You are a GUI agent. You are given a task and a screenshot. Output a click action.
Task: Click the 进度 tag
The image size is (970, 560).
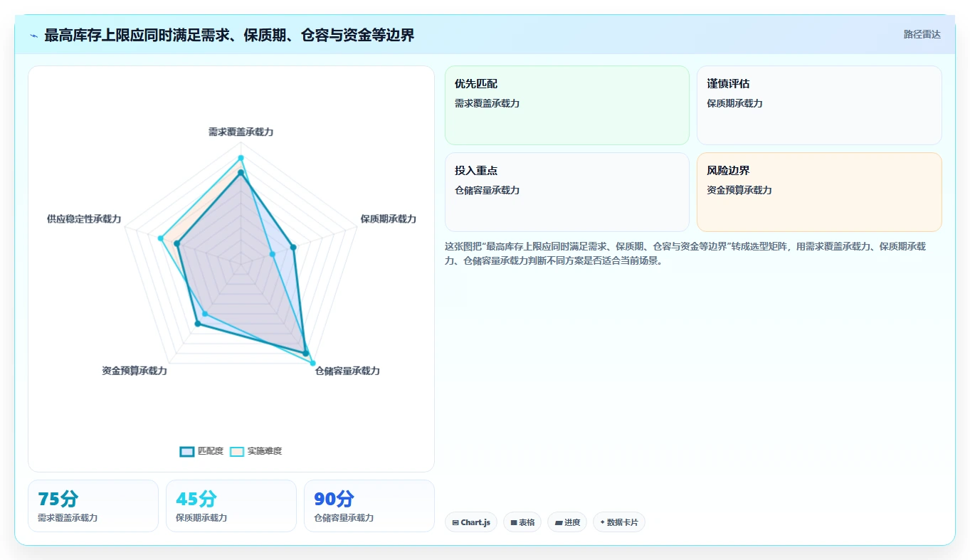point(567,522)
